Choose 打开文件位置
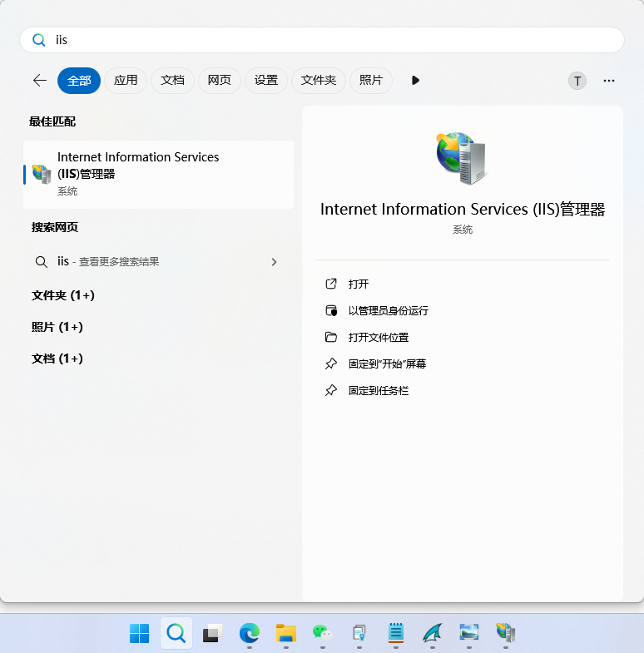This screenshot has width=644, height=653. (379, 338)
